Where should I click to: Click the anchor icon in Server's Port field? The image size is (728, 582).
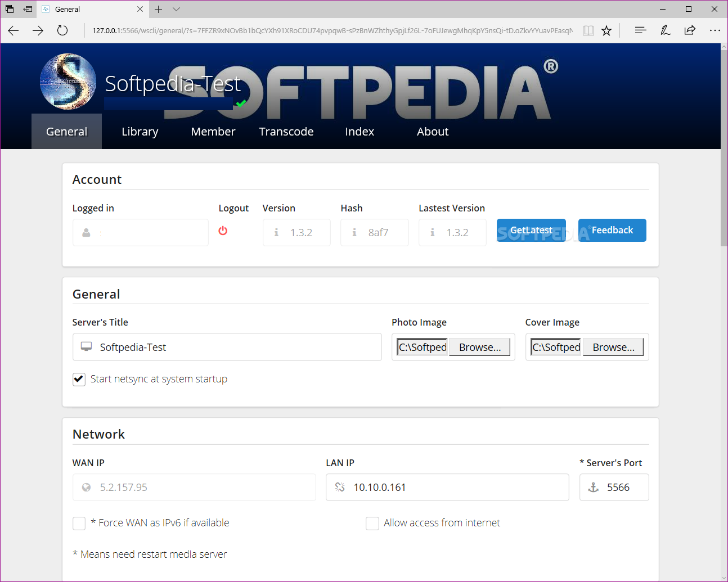(x=594, y=487)
